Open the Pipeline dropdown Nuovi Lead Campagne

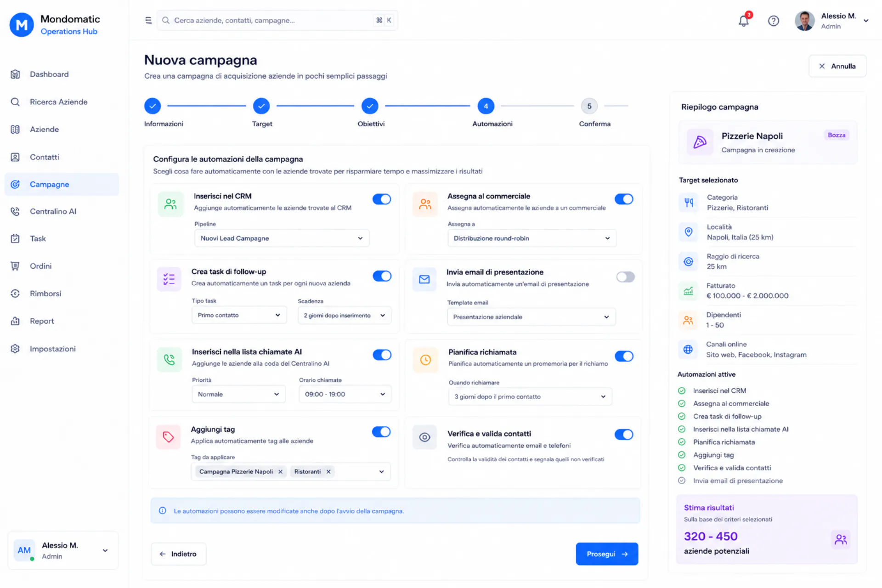tap(282, 238)
